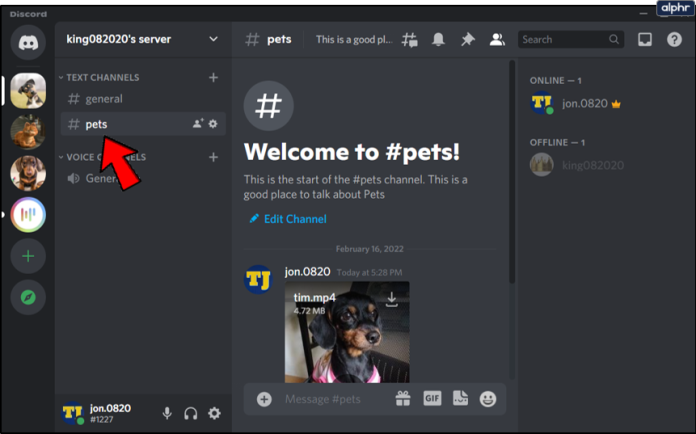The image size is (696, 434).
Task: Open Explore Public Servers compass icon
Action: [x=28, y=297]
